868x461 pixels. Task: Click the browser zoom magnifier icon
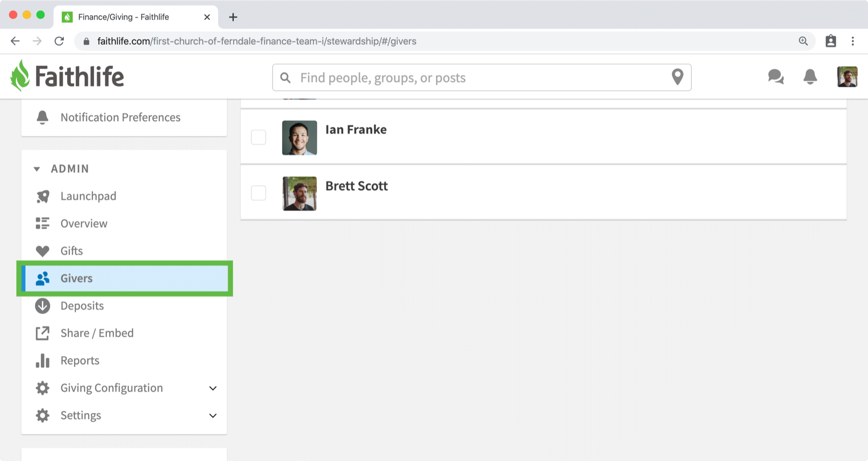803,41
